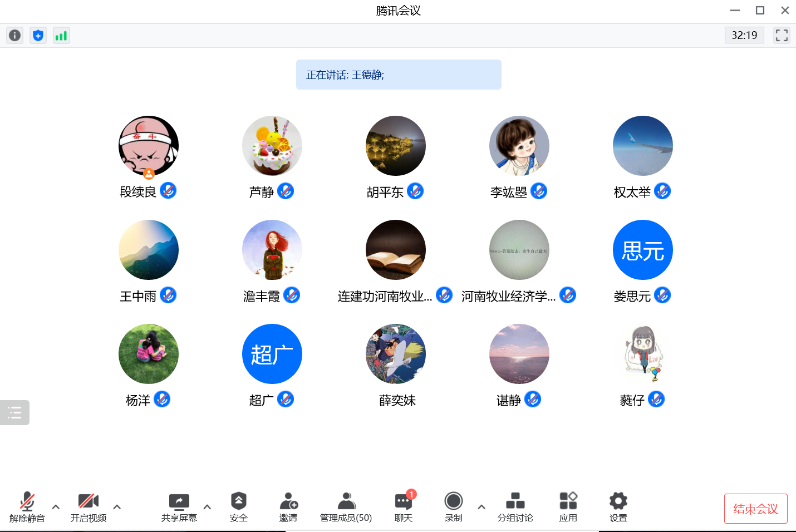Expand video options arrow beside 开启视频

117,507
